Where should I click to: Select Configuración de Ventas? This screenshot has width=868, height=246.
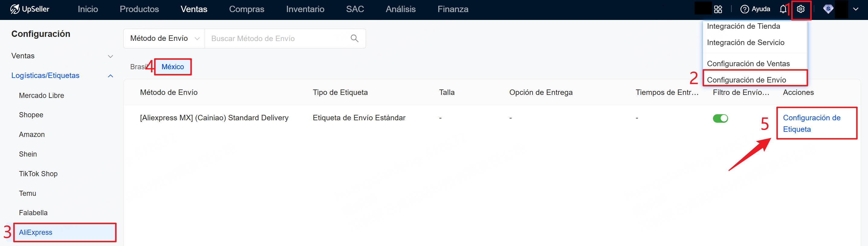point(748,64)
